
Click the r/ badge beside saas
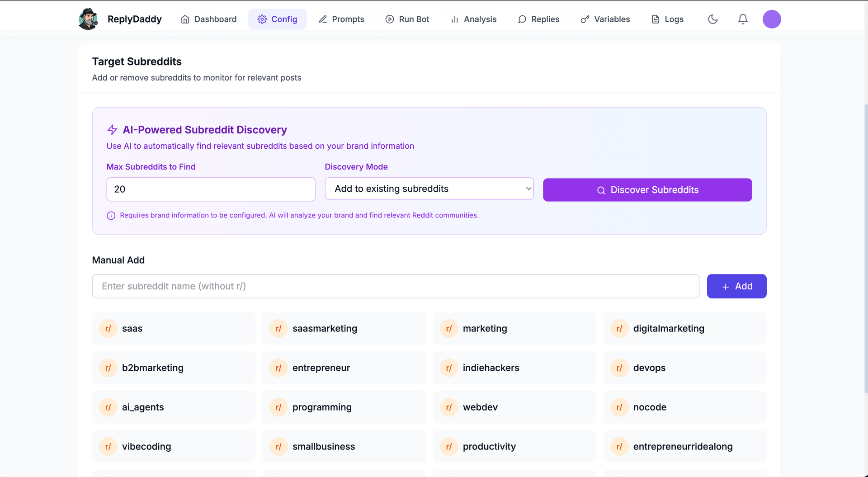pyautogui.click(x=108, y=329)
